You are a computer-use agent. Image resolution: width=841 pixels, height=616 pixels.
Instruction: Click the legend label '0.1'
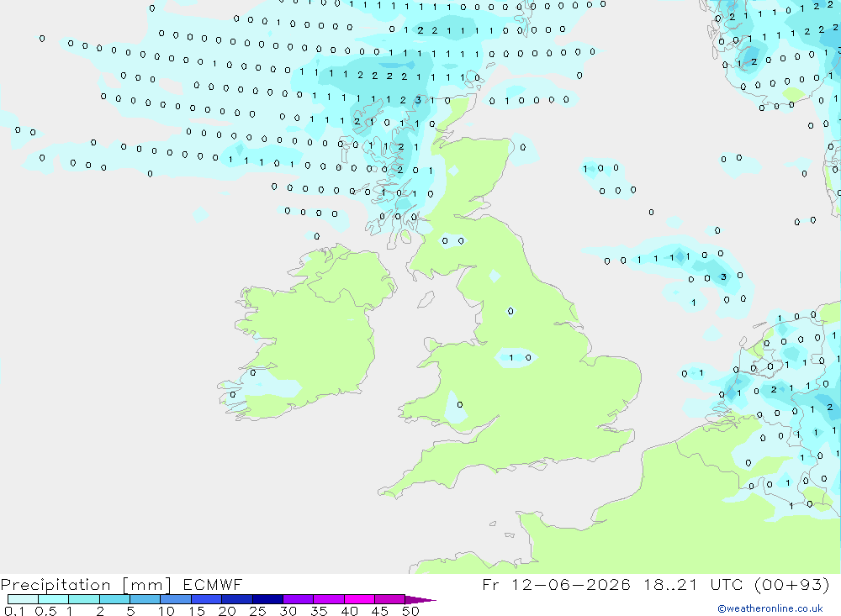tap(14, 611)
